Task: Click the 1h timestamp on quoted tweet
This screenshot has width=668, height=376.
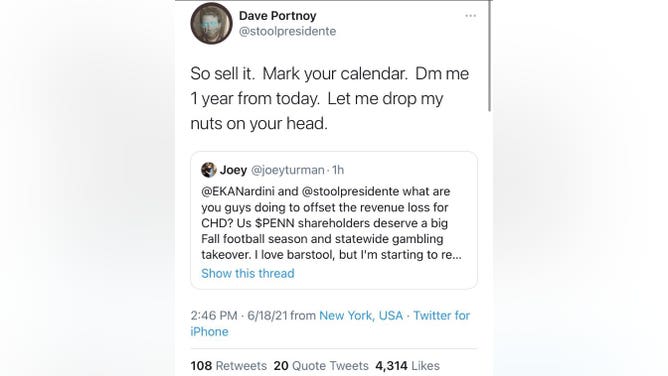Action: click(x=338, y=170)
